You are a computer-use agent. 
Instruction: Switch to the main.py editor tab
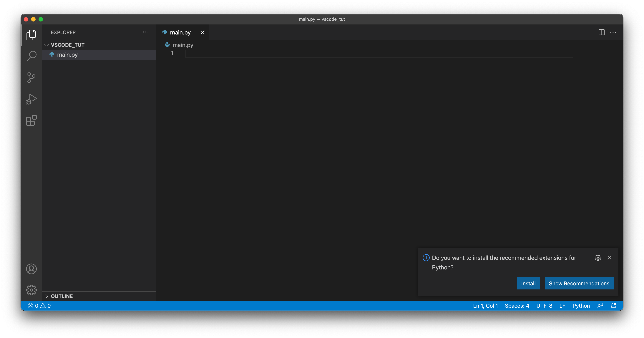pyautogui.click(x=180, y=32)
